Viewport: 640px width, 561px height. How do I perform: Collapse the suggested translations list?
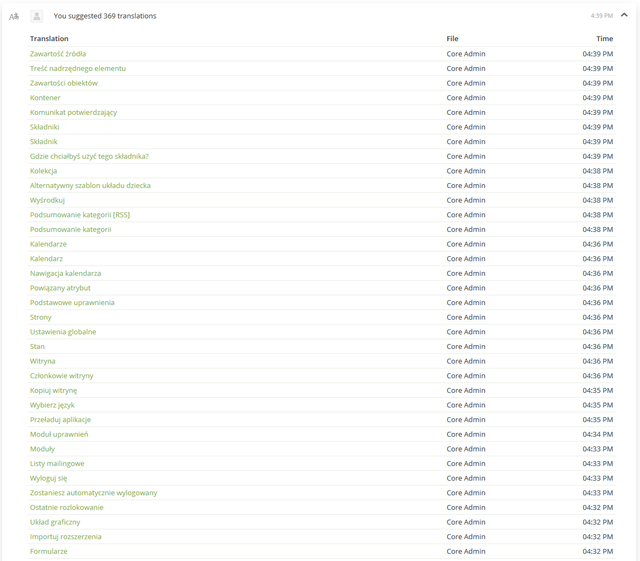[x=624, y=15]
